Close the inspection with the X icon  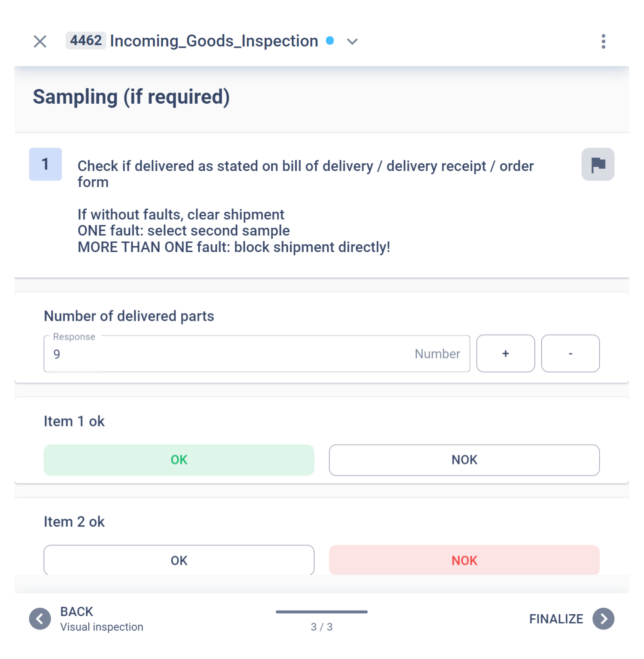(x=40, y=41)
